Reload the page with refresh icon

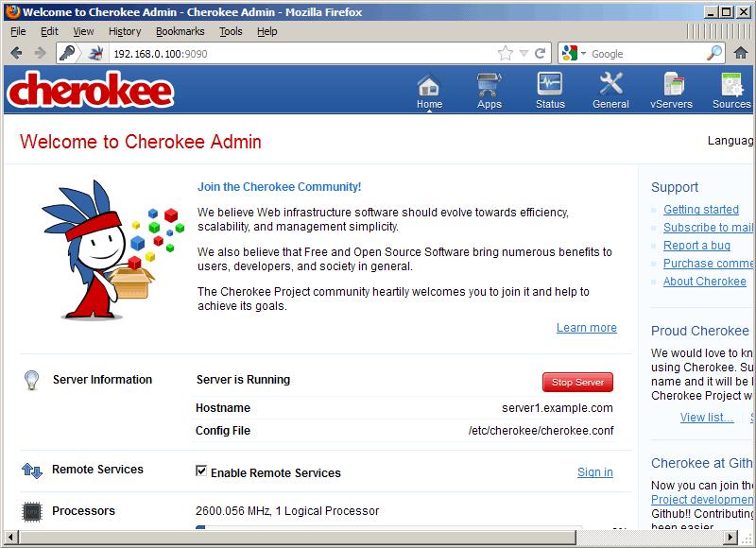click(x=541, y=54)
